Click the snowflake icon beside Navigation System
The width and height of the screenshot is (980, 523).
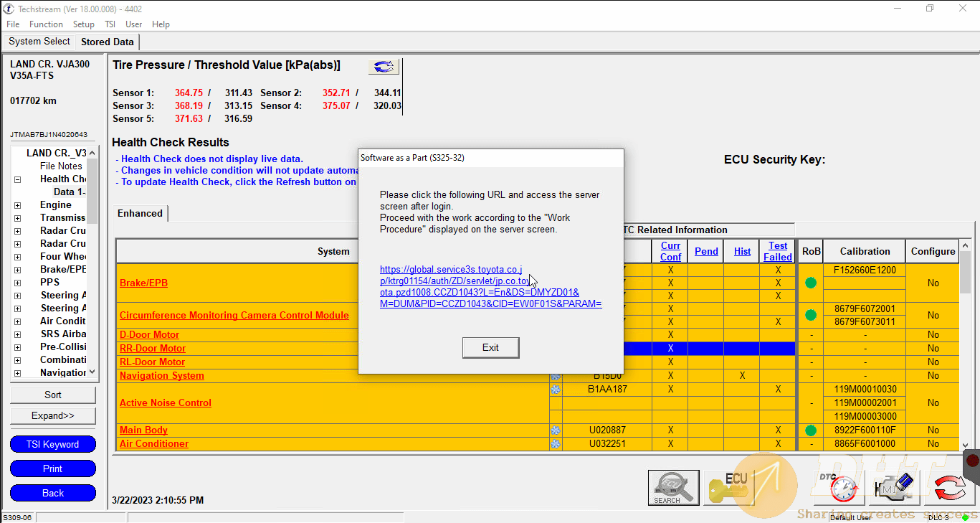(556, 375)
